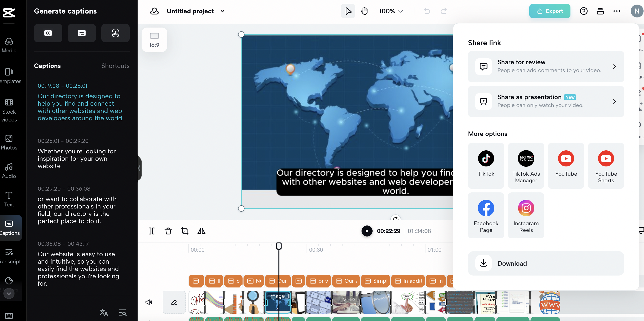Click the auto captions CC icon
Viewport: 644px width, 321px height.
(48, 33)
